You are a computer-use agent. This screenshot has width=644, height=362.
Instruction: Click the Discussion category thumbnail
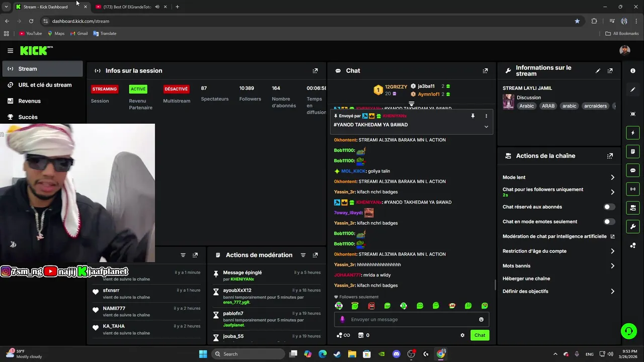click(x=508, y=102)
